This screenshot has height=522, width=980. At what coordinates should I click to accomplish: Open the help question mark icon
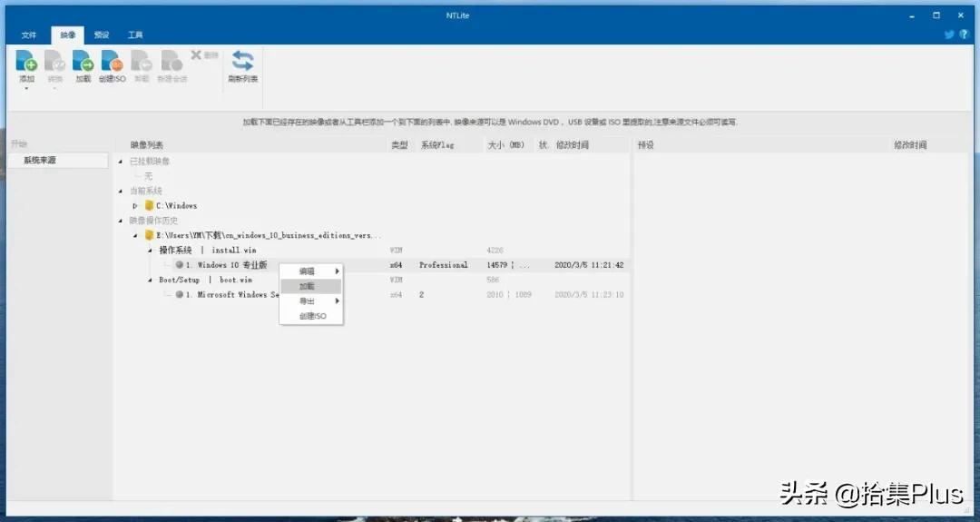(964, 34)
